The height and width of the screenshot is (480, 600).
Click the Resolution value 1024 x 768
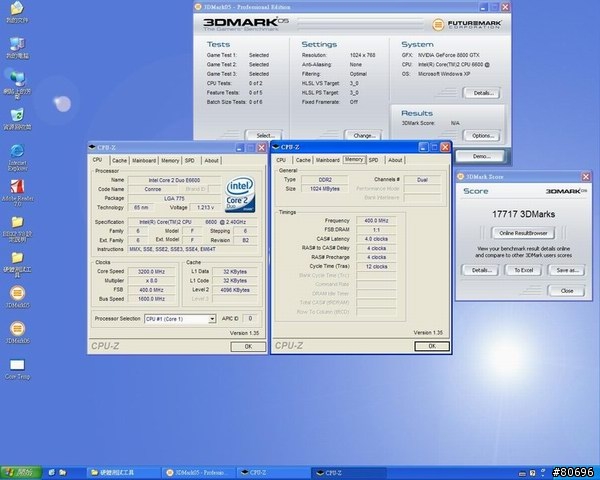(362, 55)
